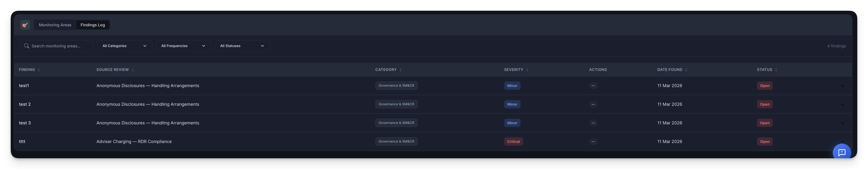Click the Open status badge for test 3
868x169 pixels.
(x=765, y=123)
